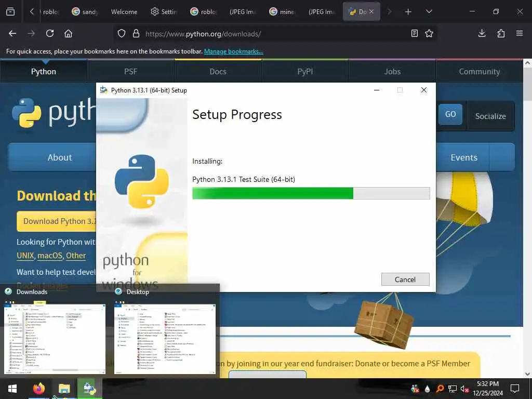Open the Firefox extensions menu
Image resolution: width=532 pixels, height=399 pixels.
(501, 34)
